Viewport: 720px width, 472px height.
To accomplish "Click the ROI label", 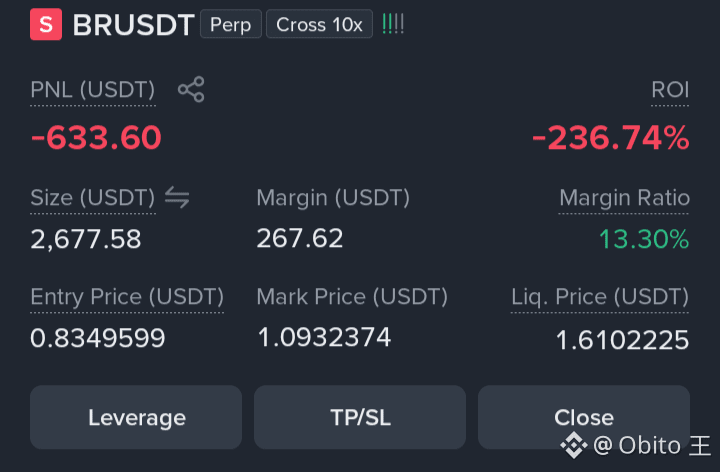I will [670, 90].
